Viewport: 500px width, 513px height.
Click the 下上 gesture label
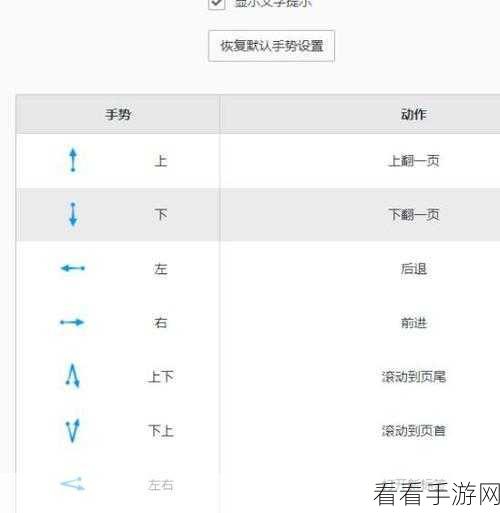(x=161, y=431)
